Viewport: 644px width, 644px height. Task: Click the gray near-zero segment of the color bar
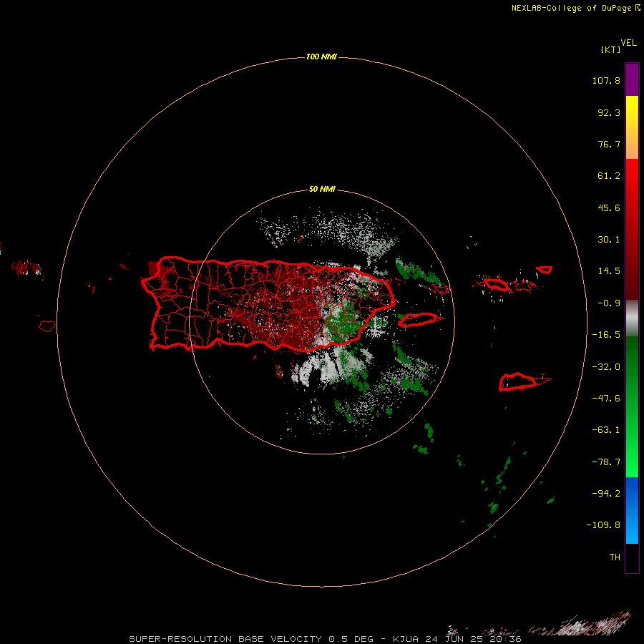click(632, 318)
